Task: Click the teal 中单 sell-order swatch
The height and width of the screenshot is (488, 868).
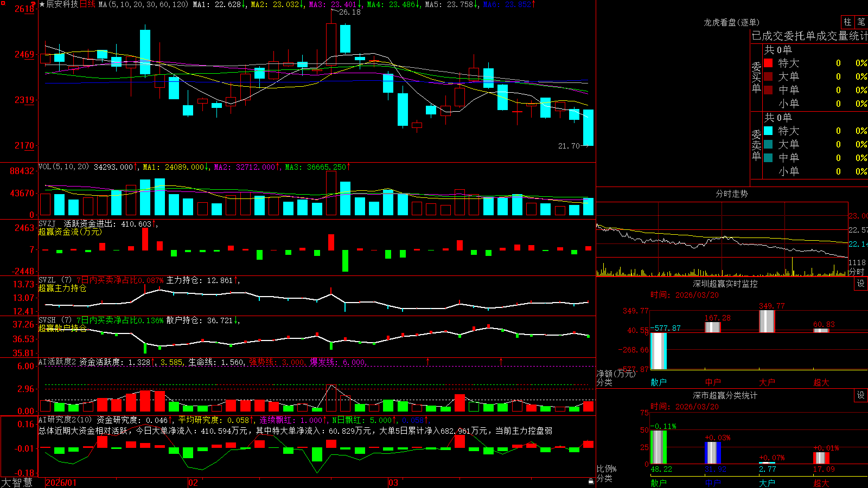Action: coord(768,158)
